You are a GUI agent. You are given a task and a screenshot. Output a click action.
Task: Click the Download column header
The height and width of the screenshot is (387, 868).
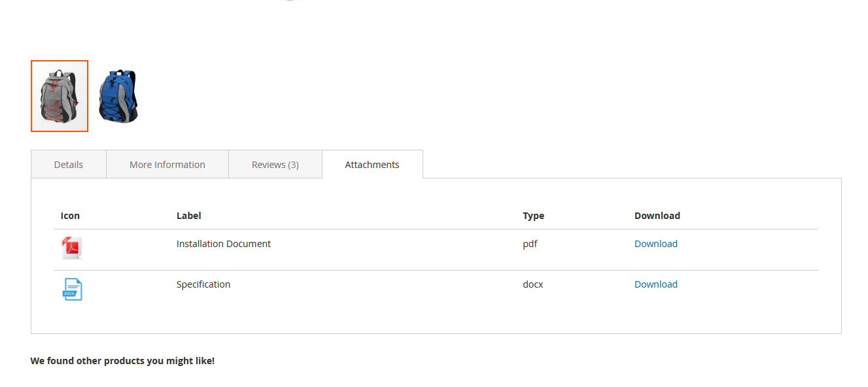click(657, 215)
